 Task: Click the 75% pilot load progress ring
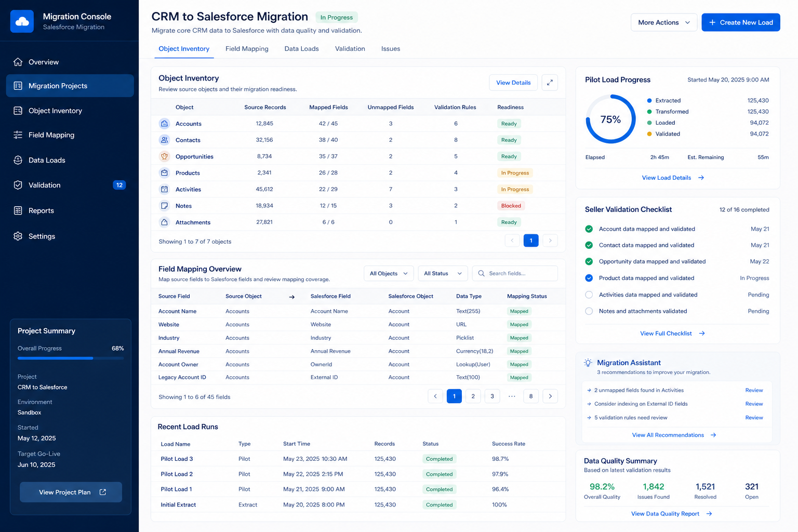[x=610, y=119]
